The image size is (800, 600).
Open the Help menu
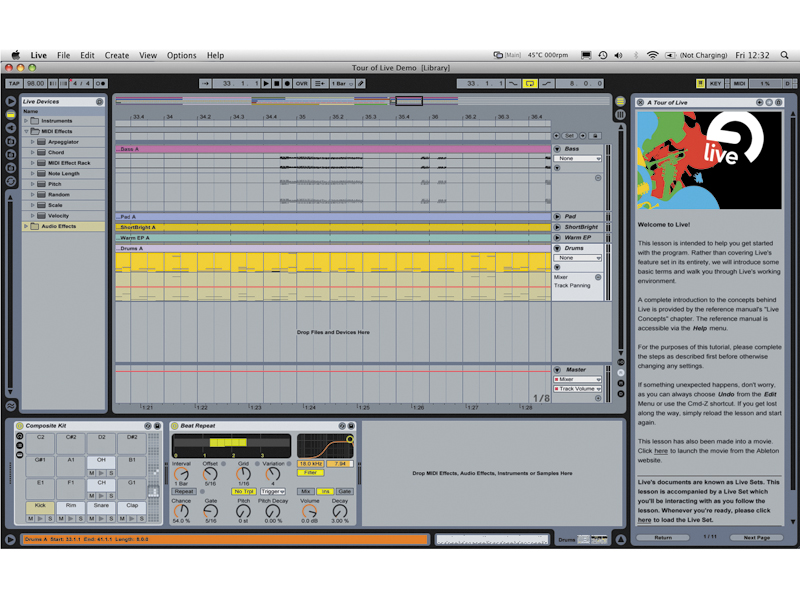(x=215, y=55)
